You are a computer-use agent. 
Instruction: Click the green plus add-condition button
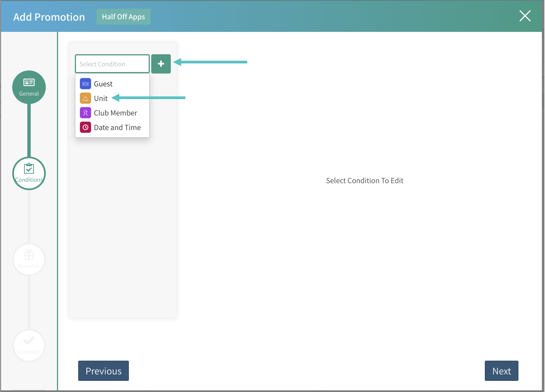pos(161,64)
